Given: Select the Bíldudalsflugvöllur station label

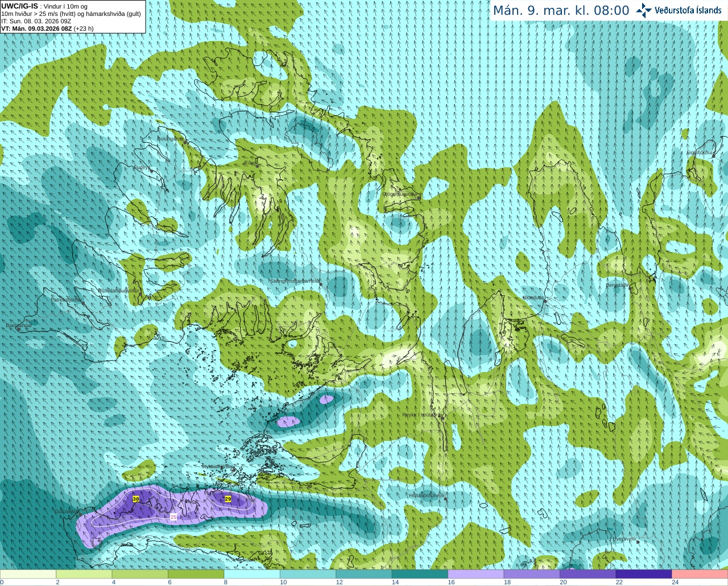Looking at the screenshot, I should click(x=119, y=291).
